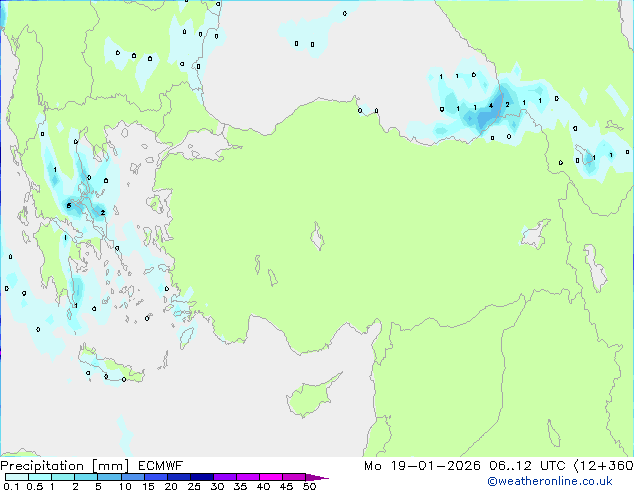Select the 0.5–1 mm legend color segment

click(40, 477)
